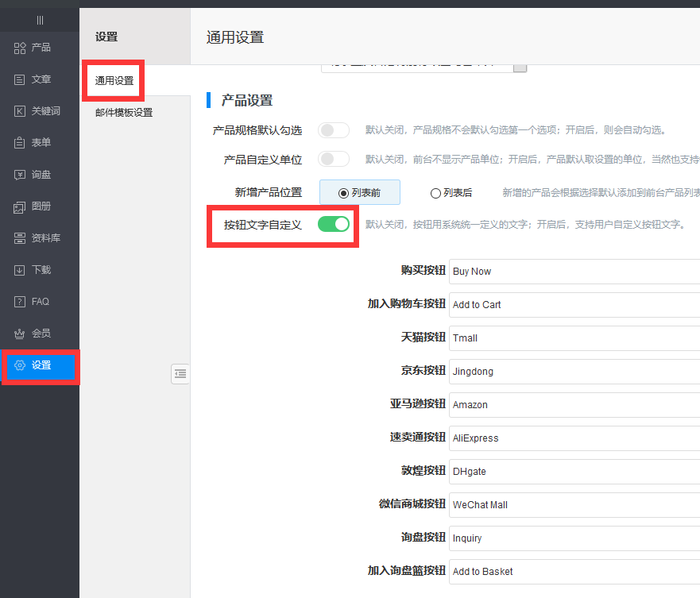Open the 设置 menu item
This screenshot has height=598, width=700.
coord(41,365)
